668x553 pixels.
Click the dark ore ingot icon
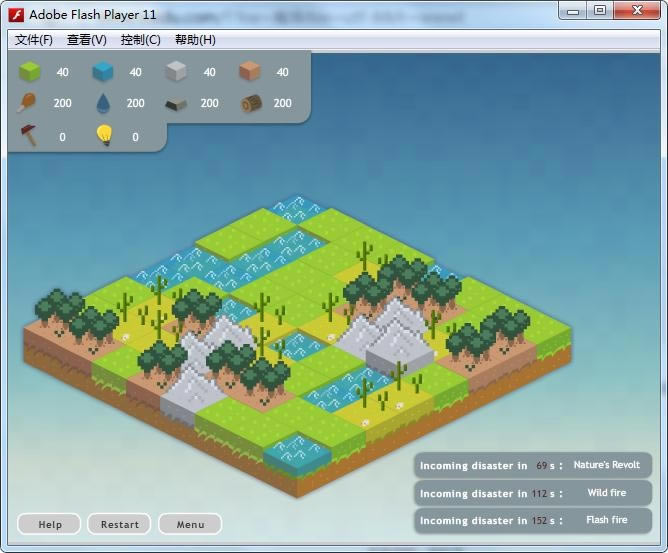(x=176, y=104)
